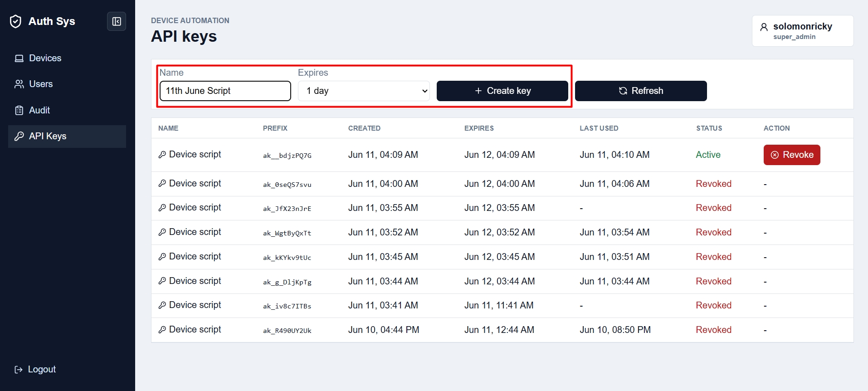868x391 pixels.
Task: Select prefix ak_iv8c7ITBs
Action: (287, 306)
